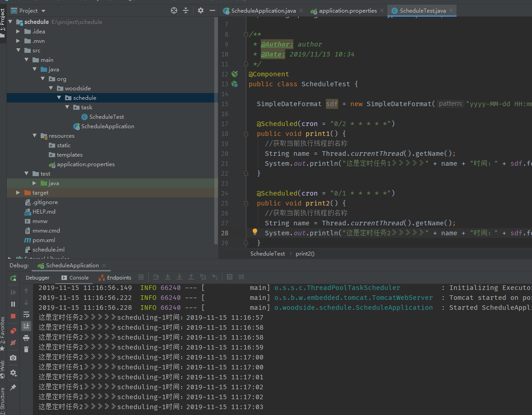Rerun ScheduleApplication debug session

click(13, 278)
